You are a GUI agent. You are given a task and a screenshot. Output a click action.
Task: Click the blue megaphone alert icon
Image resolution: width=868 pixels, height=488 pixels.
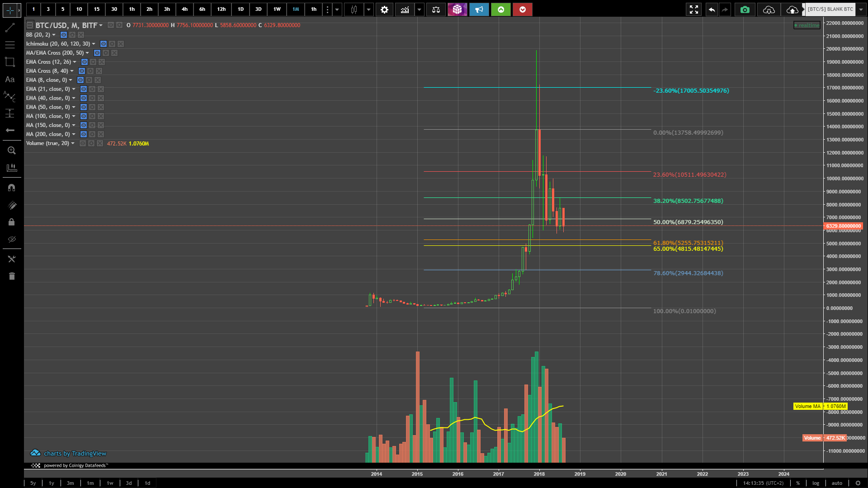(x=479, y=9)
